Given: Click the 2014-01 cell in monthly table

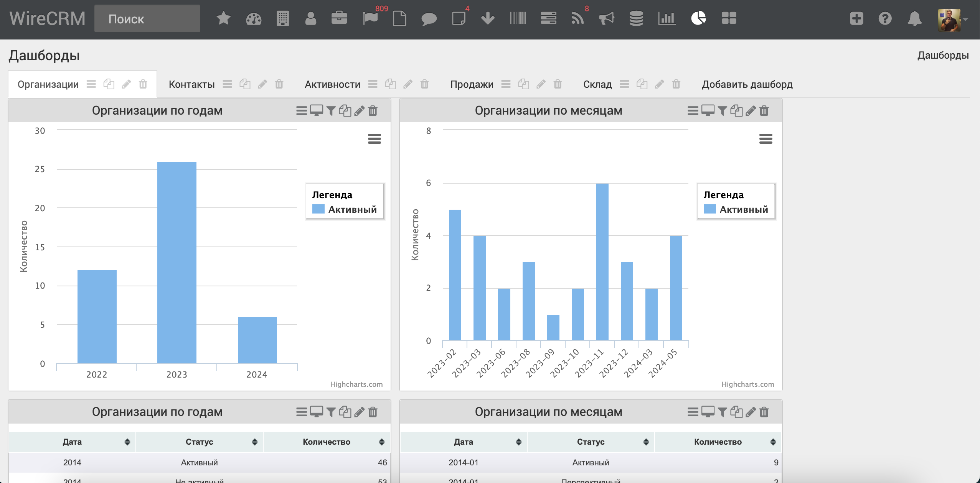Looking at the screenshot, I should (464, 462).
